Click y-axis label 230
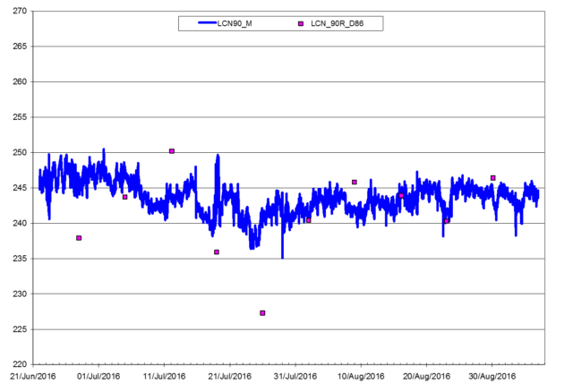 click(20, 294)
